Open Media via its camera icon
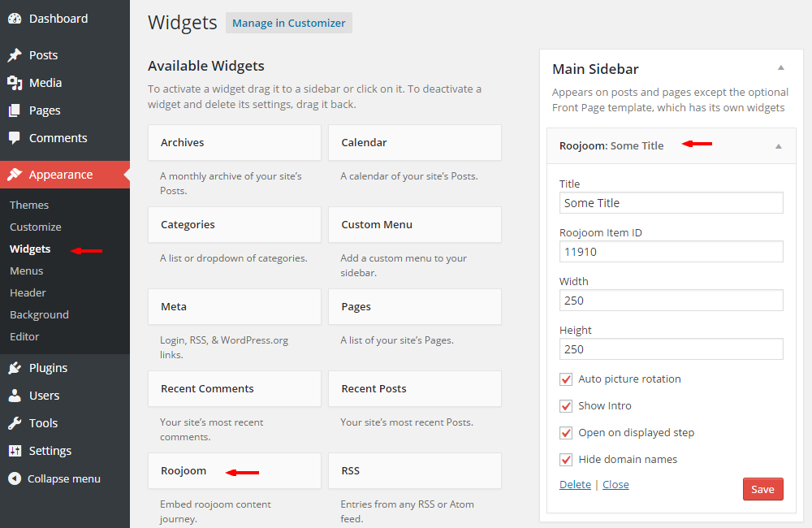812x528 pixels. 15,83
